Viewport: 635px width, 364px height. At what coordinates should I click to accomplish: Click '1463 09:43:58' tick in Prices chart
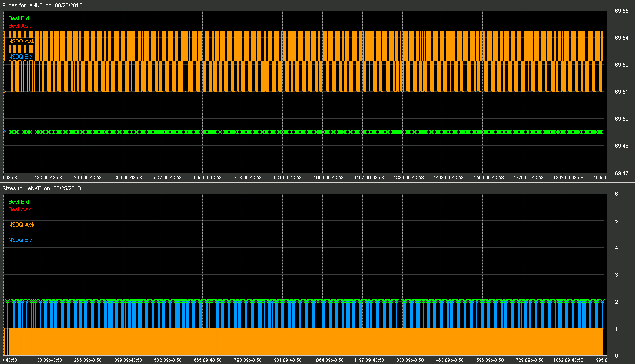pos(448,178)
